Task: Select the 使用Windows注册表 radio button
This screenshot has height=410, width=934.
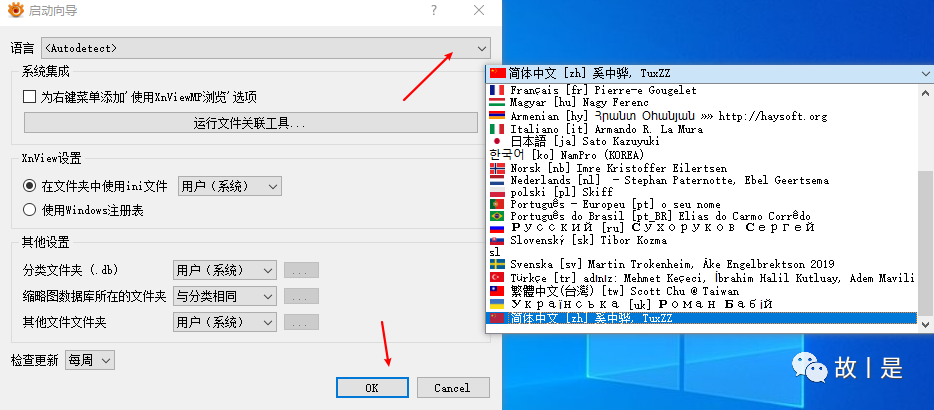Action: click(x=29, y=210)
